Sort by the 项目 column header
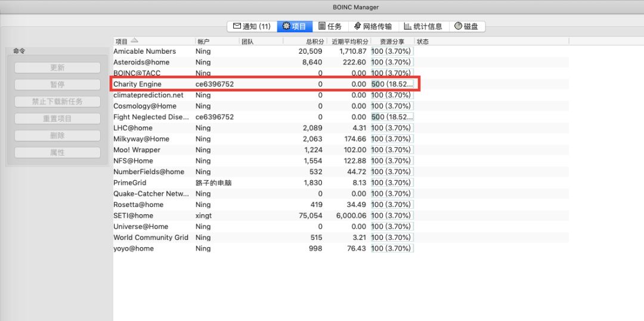Screen dimensions: 644x321 [x=154, y=41]
